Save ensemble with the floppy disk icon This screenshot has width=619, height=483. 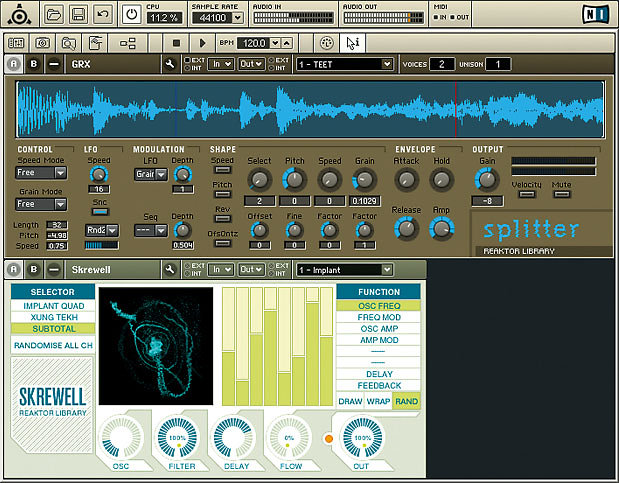78,15
